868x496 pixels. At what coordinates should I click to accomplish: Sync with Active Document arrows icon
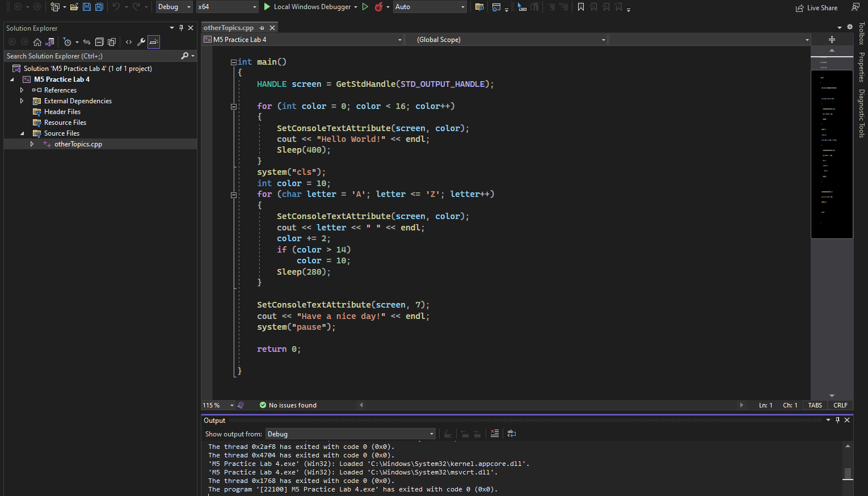(x=87, y=42)
